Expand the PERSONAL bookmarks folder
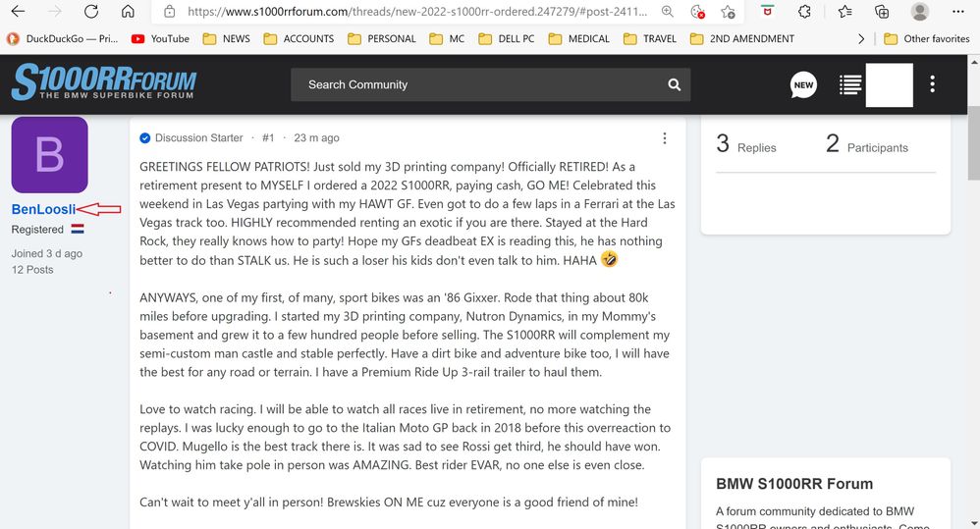This screenshot has height=529, width=980. tap(381, 38)
